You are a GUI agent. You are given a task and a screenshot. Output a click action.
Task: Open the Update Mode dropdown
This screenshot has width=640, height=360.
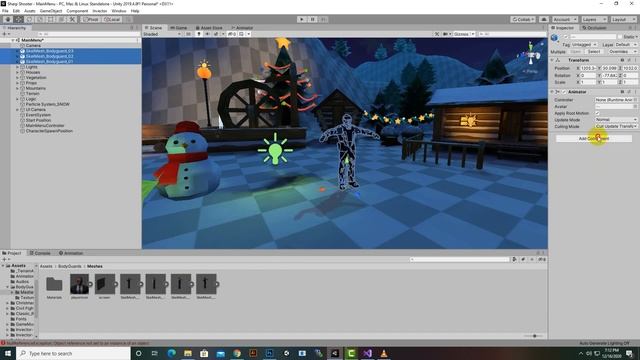pos(616,120)
